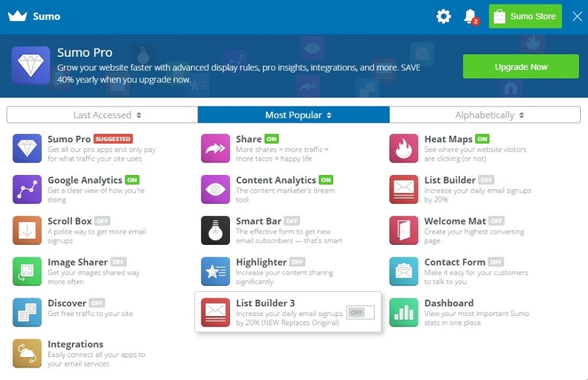Screen dimensions: 588x380
Task: Open the Heat Maps app title
Action: coord(448,139)
